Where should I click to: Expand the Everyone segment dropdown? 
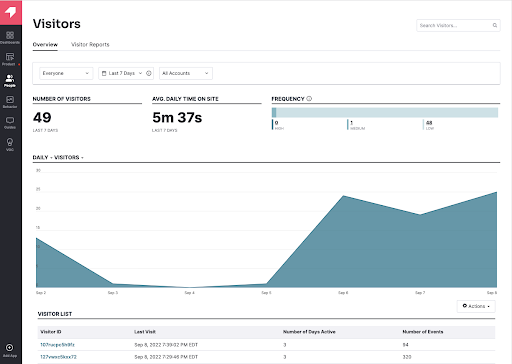pyautogui.click(x=66, y=73)
